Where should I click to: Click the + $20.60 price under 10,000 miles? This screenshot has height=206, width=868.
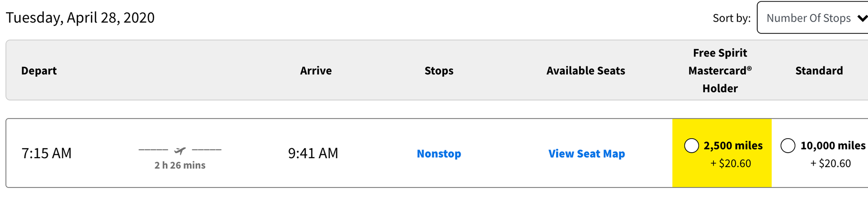point(830,164)
